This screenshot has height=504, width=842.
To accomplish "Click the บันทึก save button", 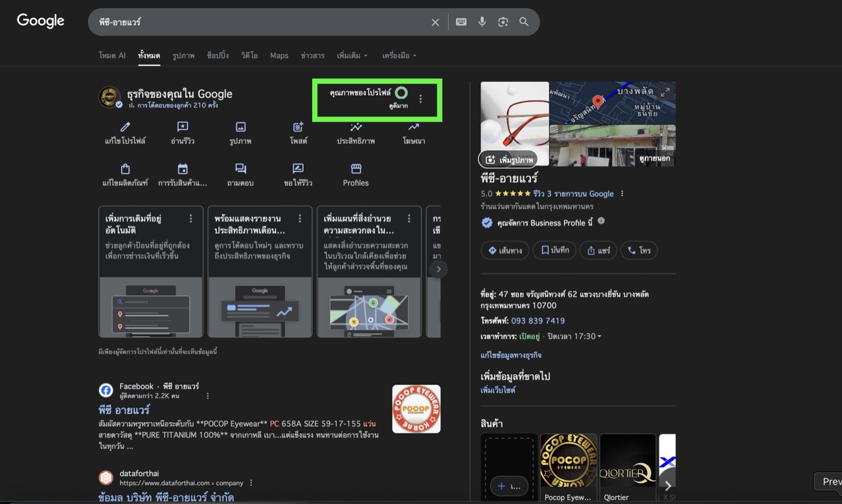I will (554, 251).
